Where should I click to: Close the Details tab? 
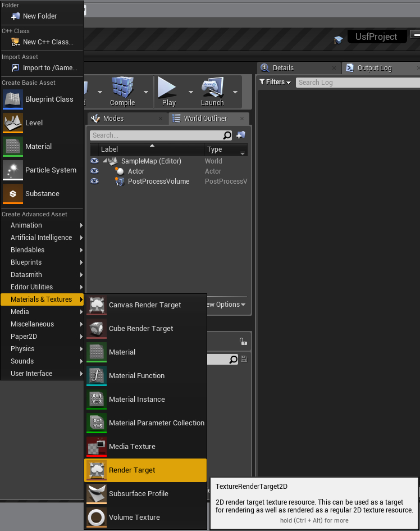pos(334,68)
